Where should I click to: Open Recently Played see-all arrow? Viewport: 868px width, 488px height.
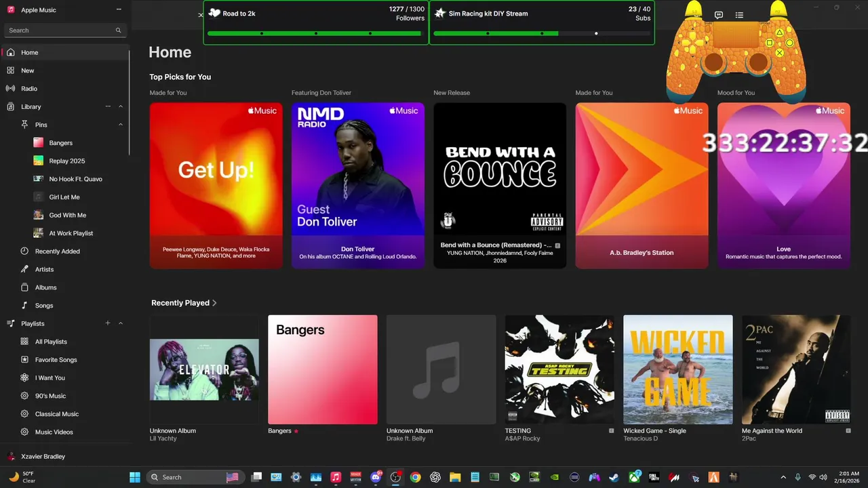point(214,303)
